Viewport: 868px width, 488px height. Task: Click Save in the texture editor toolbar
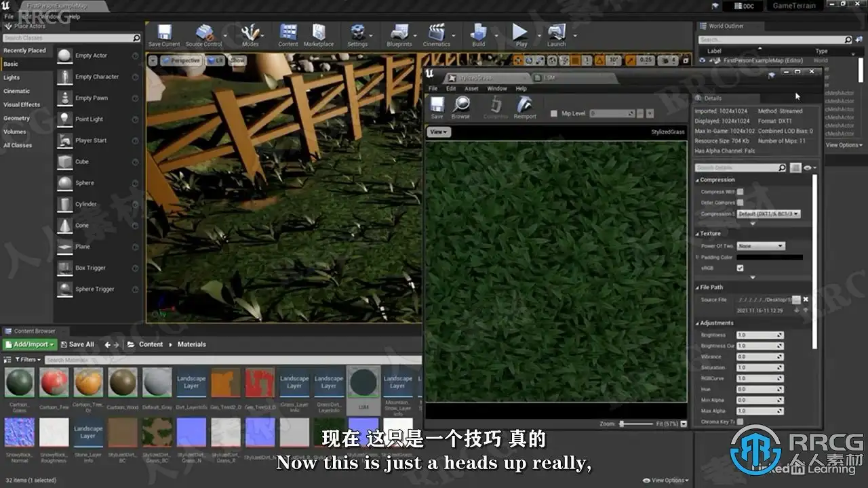(x=437, y=108)
